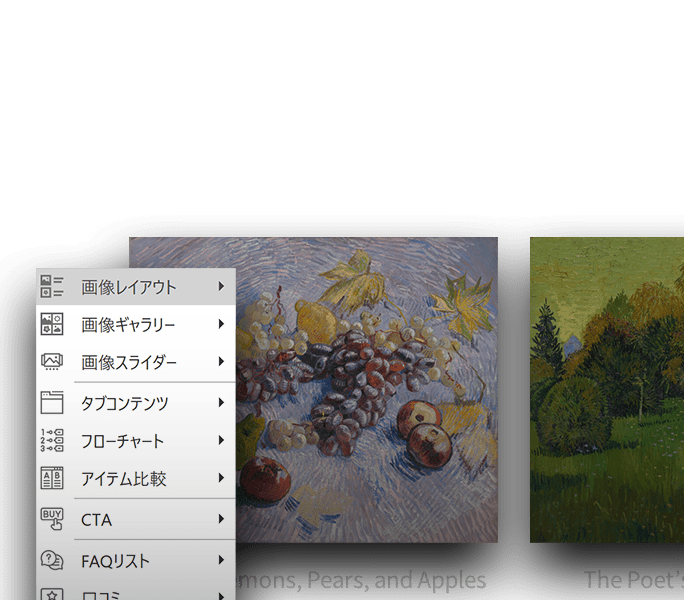
Task: Select 画像ギャラリー from the menu
Action: coord(136,324)
